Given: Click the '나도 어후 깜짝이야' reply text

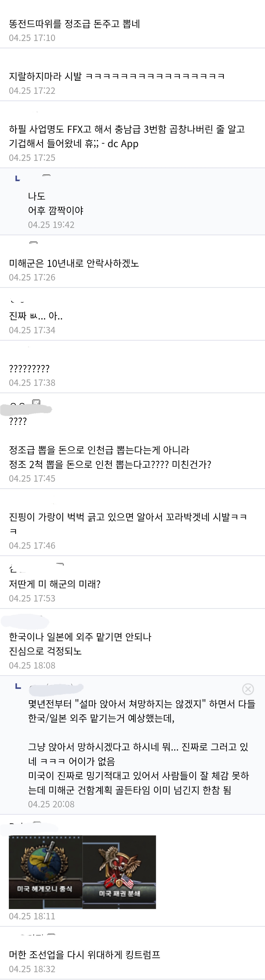Looking at the screenshot, I should pos(55,203).
